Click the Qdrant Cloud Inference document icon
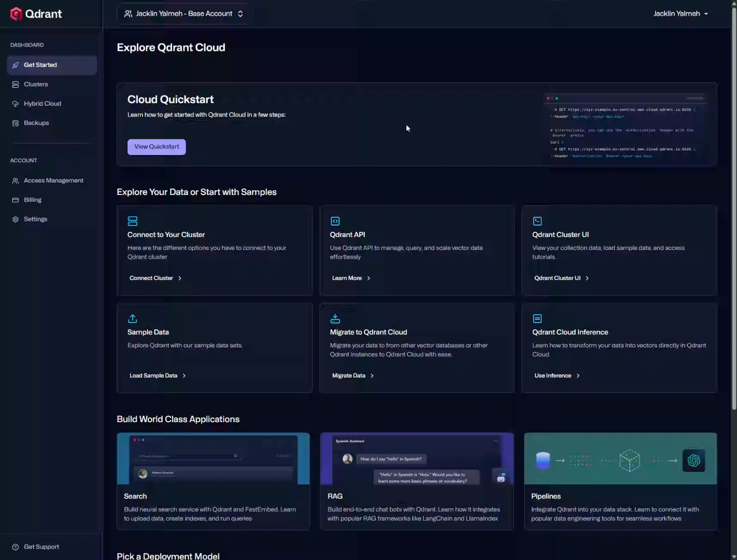Image resolution: width=737 pixels, height=560 pixels. point(537,318)
